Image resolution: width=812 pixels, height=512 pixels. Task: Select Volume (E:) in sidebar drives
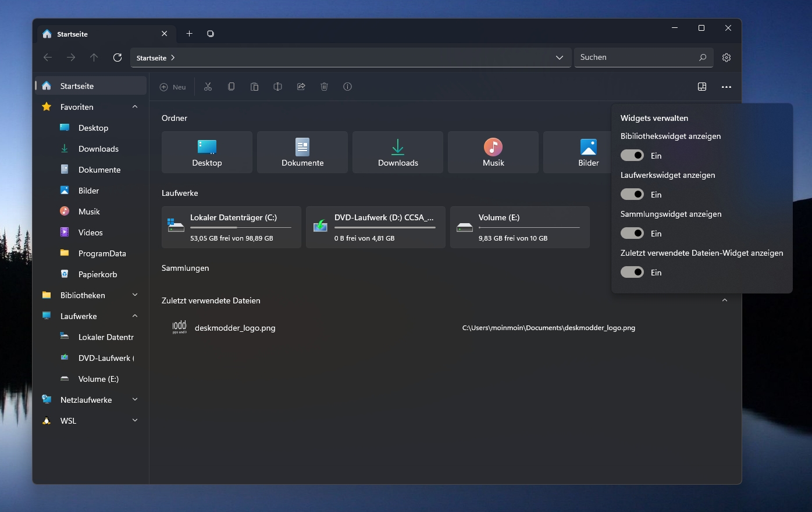point(91,379)
